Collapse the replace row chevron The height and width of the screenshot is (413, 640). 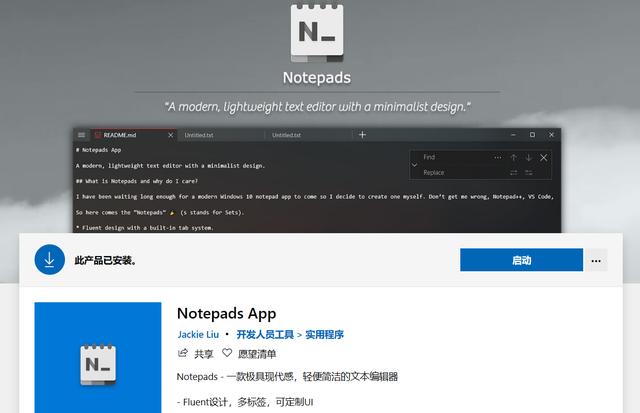click(x=414, y=165)
